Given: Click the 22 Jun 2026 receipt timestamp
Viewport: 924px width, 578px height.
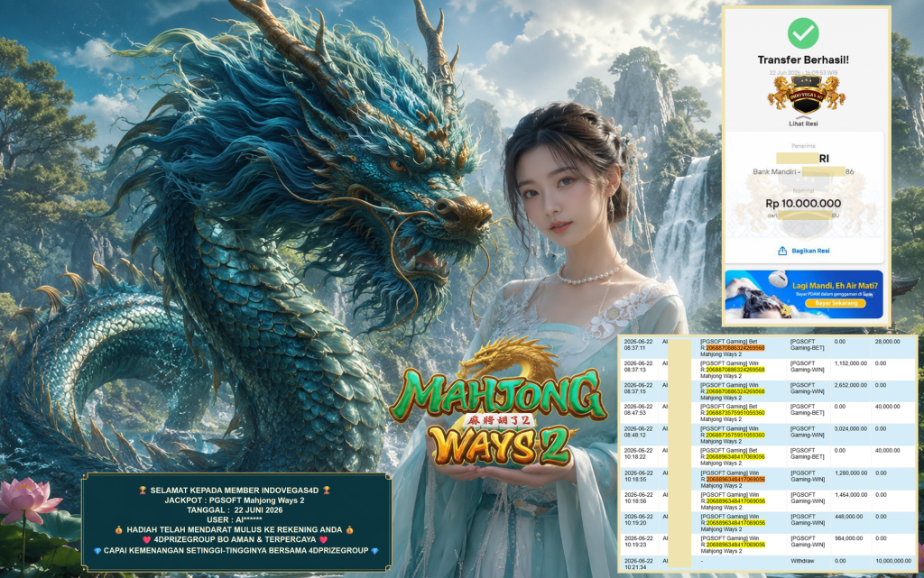Looking at the screenshot, I should click(803, 73).
